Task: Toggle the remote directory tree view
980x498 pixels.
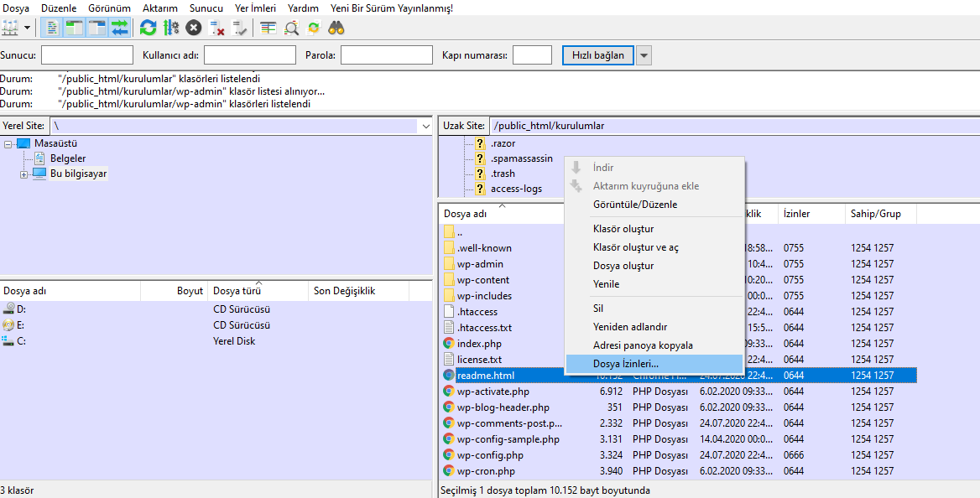Action: click(x=96, y=28)
